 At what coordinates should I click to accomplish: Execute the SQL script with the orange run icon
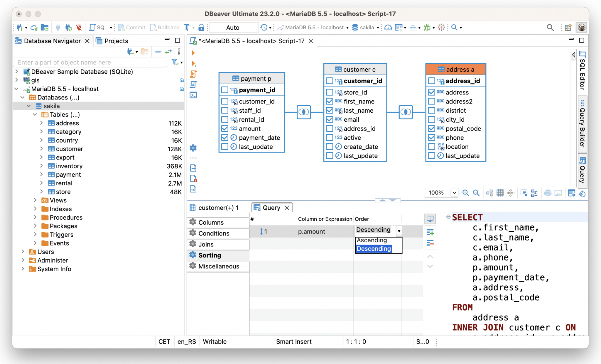pos(193,53)
